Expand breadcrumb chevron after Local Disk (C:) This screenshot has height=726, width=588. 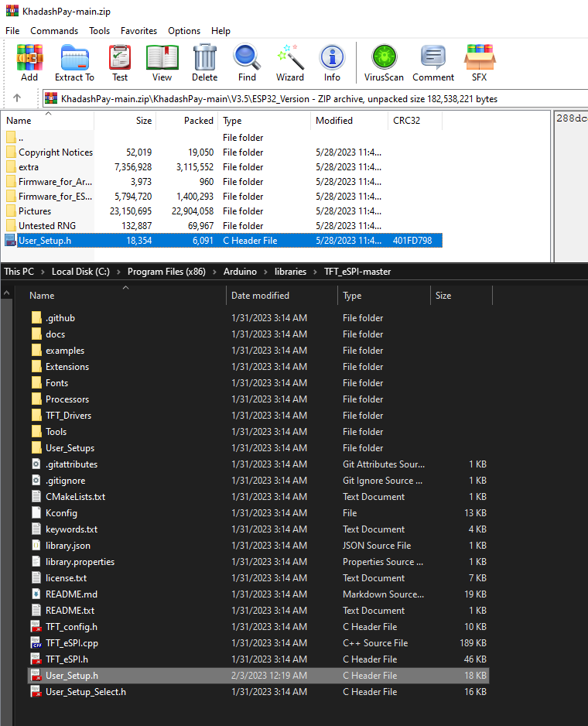point(118,272)
